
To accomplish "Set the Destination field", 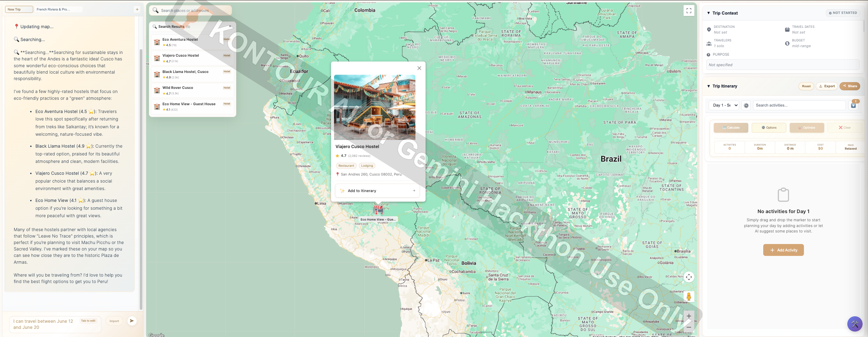I will pyautogui.click(x=720, y=32).
